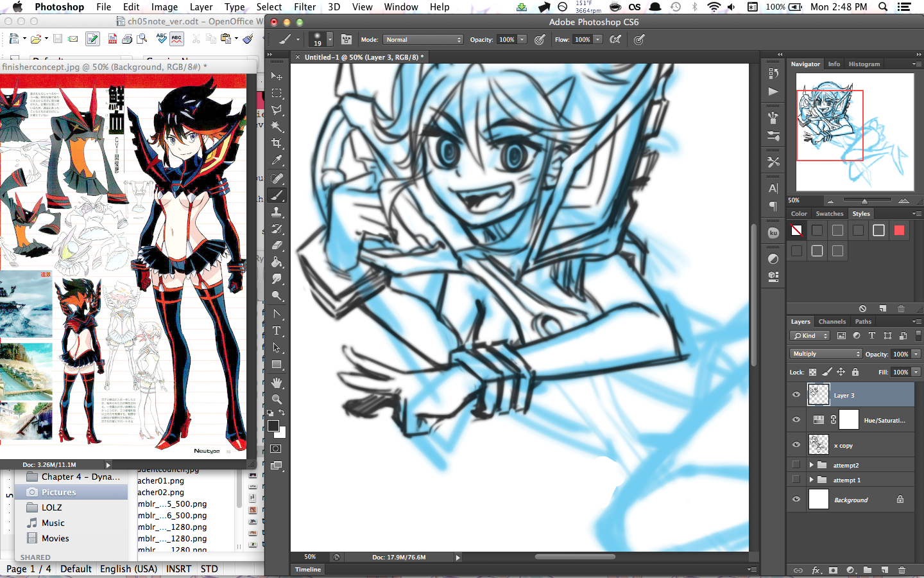Switch to the Swatches tab
The image size is (924, 578).
pos(830,213)
